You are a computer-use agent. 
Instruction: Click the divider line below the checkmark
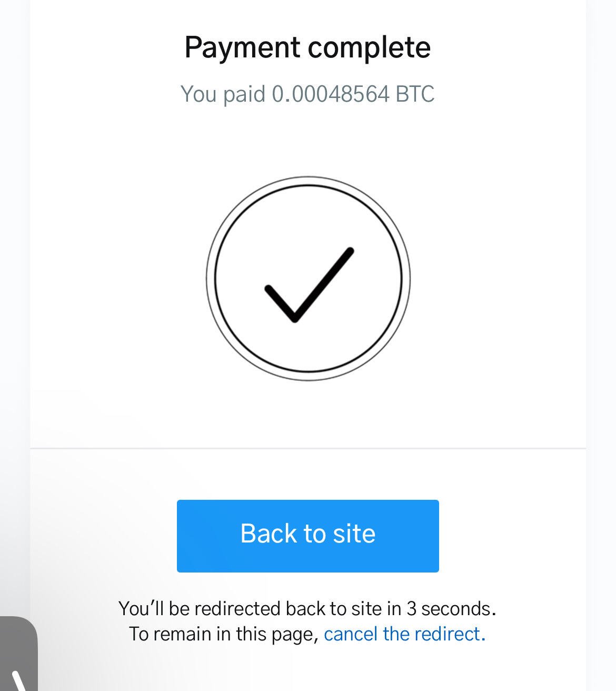tap(308, 448)
